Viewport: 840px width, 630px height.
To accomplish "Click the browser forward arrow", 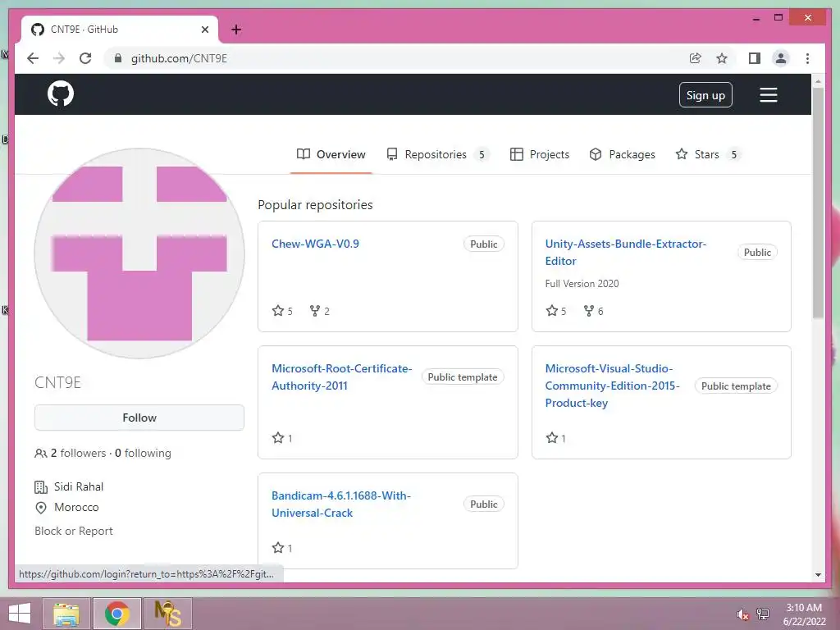I will tap(59, 58).
